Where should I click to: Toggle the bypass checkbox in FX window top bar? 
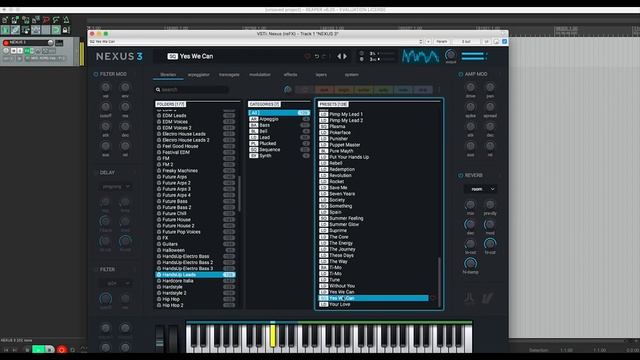[504, 42]
